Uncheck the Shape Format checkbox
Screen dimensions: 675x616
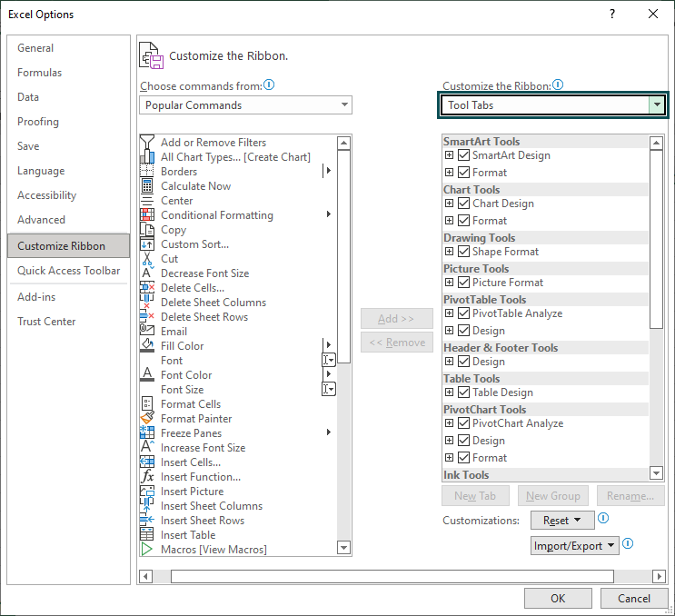[463, 252]
